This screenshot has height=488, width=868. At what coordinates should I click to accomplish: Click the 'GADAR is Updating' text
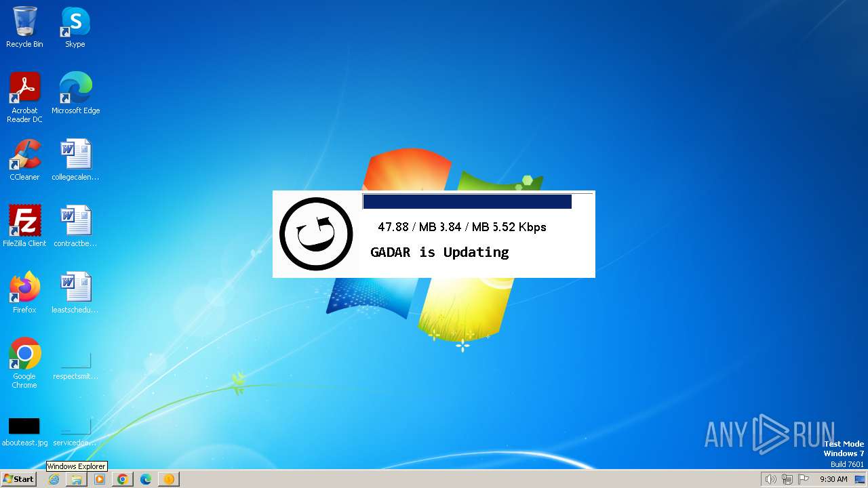[439, 252]
